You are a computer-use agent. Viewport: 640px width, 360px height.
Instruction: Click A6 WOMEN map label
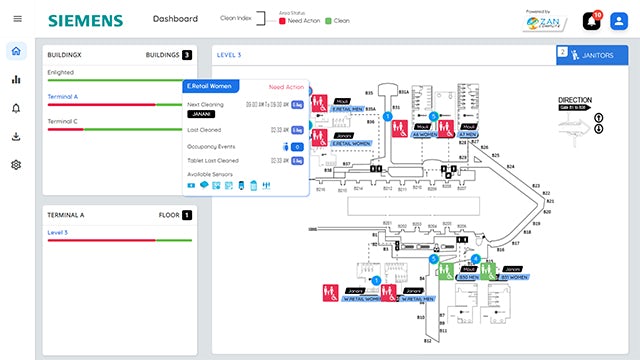coord(425,134)
